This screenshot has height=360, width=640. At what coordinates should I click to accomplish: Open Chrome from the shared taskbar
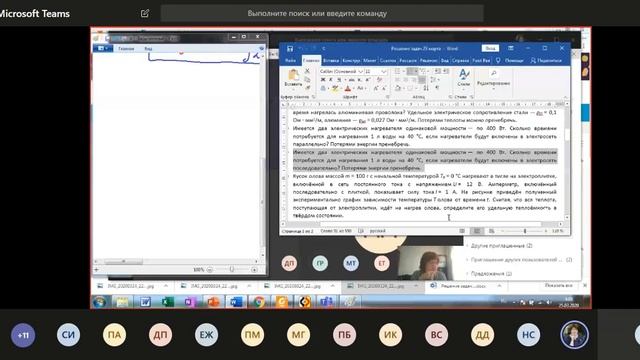click(x=258, y=302)
